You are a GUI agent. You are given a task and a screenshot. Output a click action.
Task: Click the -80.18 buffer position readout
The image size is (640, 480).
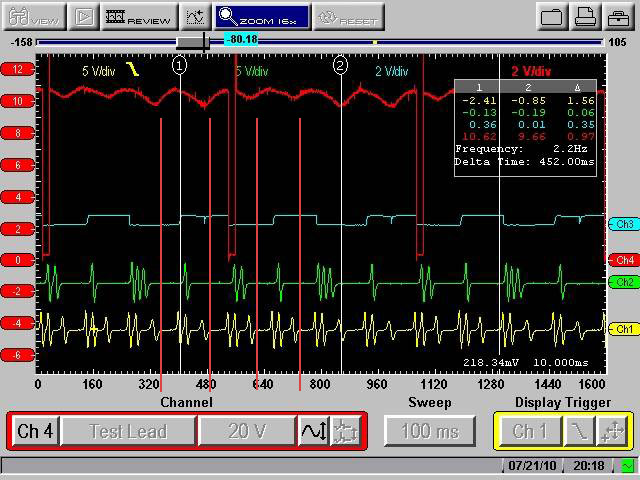point(242,39)
